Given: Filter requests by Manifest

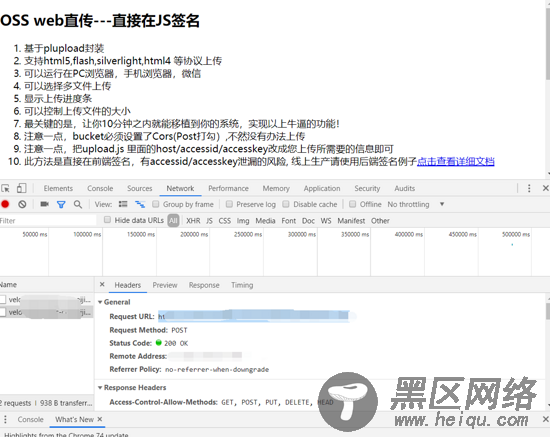Looking at the screenshot, I should pos(351,221).
